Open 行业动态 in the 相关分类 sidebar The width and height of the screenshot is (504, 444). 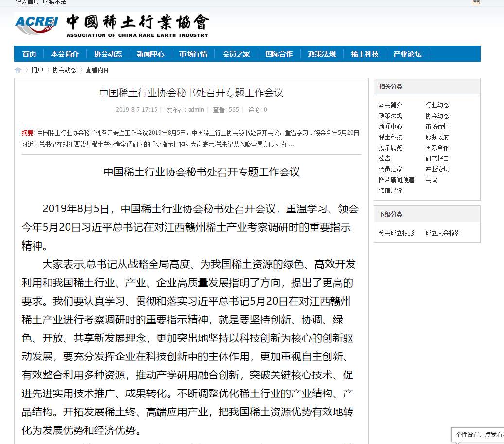pos(437,105)
